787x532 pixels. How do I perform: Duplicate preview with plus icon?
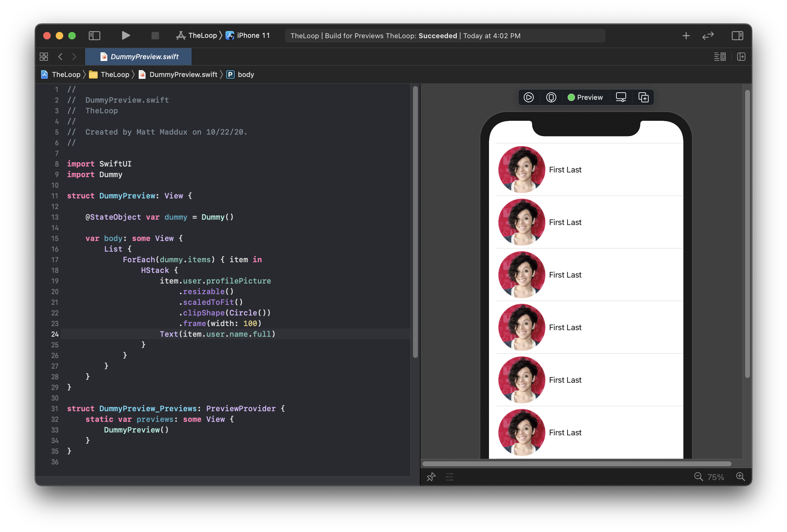(x=643, y=97)
